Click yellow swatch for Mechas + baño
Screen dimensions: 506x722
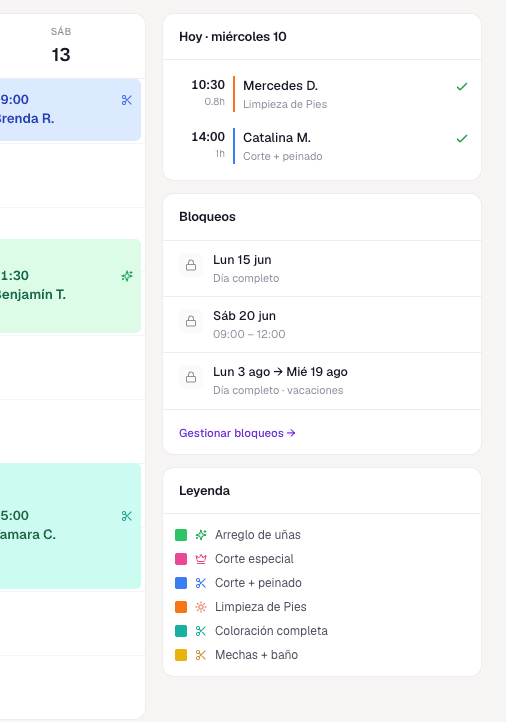181,654
